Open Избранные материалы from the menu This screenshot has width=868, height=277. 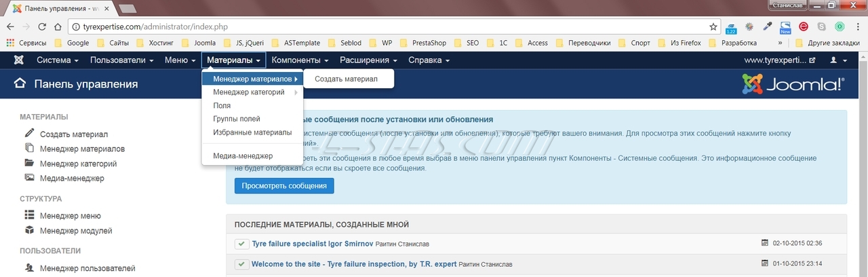[252, 132]
